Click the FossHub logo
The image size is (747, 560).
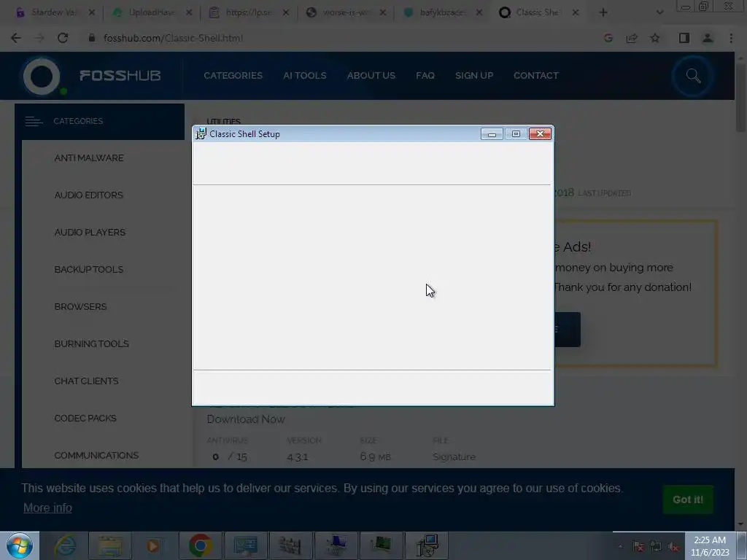coord(92,76)
